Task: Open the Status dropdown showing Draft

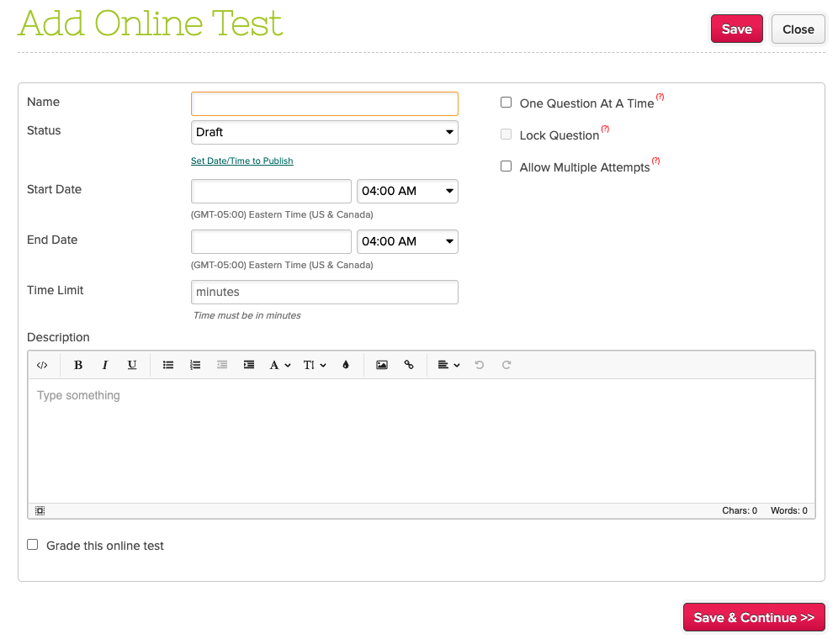Action: 324,132
